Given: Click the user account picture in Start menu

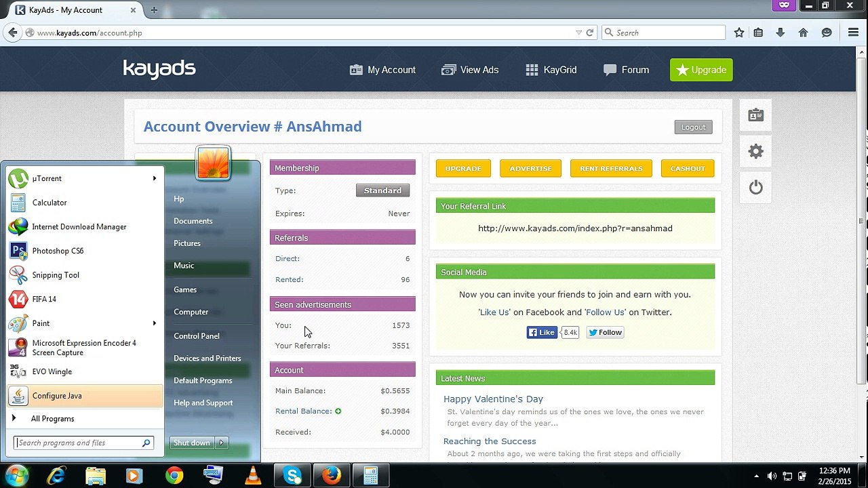Looking at the screenshot, I should pos(213,163).
